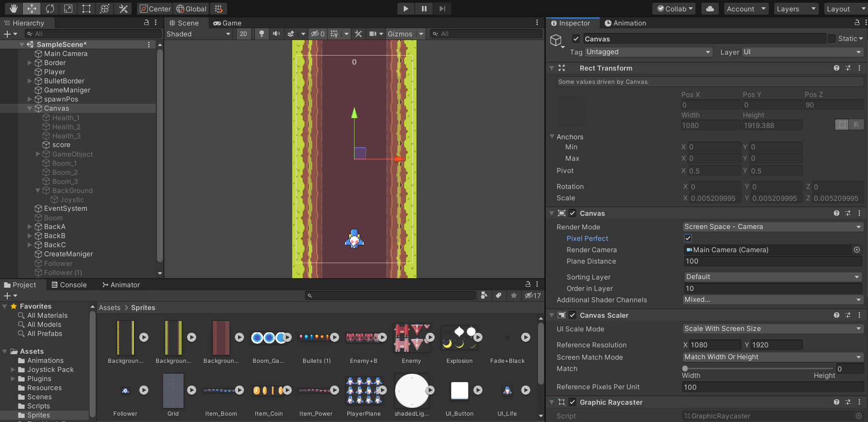
Task: Select the Hand tool
Action: 13,9
